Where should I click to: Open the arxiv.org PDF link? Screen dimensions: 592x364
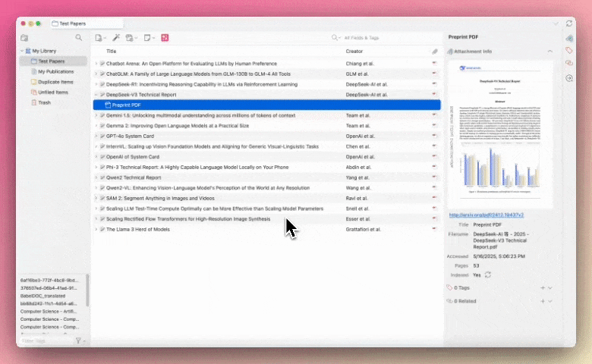point(487,215)
